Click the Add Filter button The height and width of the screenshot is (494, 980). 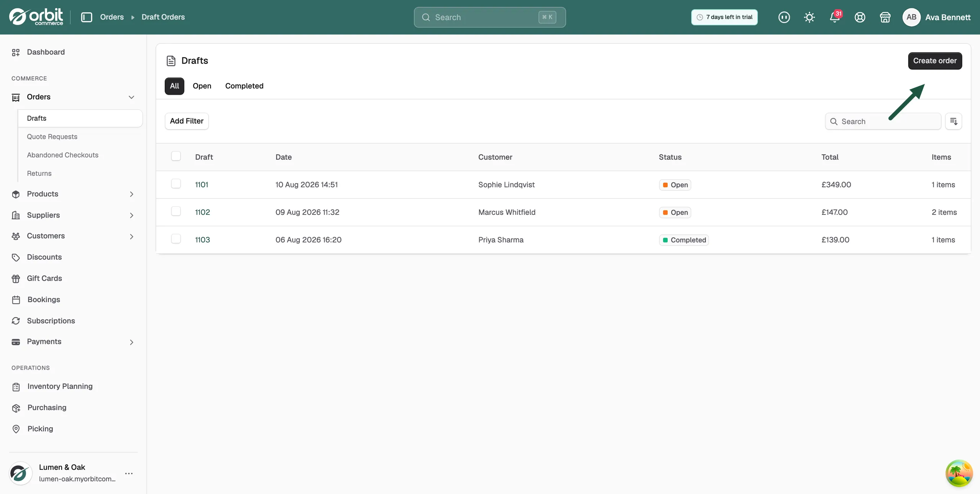click(187, 121)
